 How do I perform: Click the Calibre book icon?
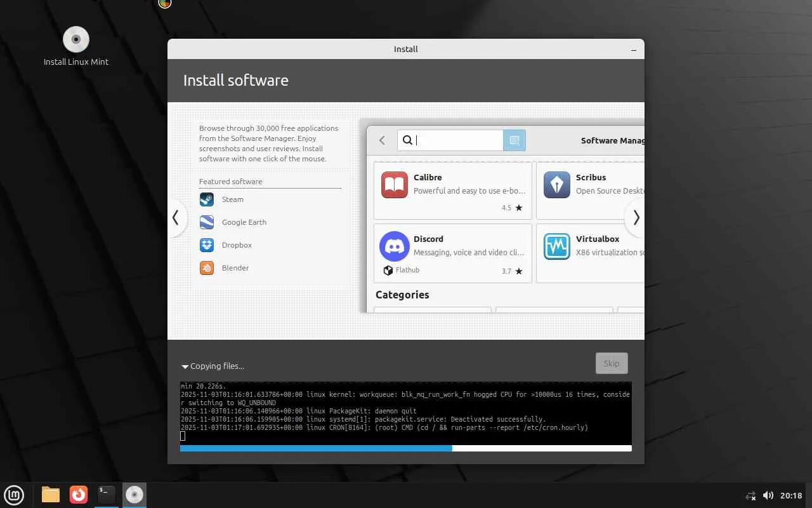tap(395, 185)
